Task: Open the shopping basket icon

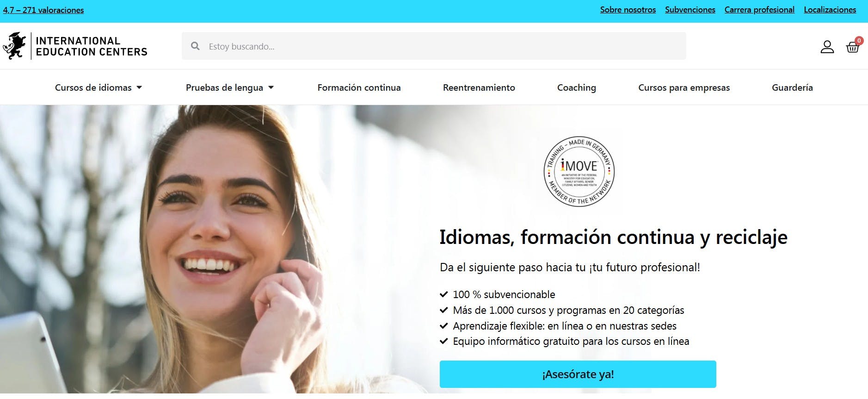Action: coord(852,47)
